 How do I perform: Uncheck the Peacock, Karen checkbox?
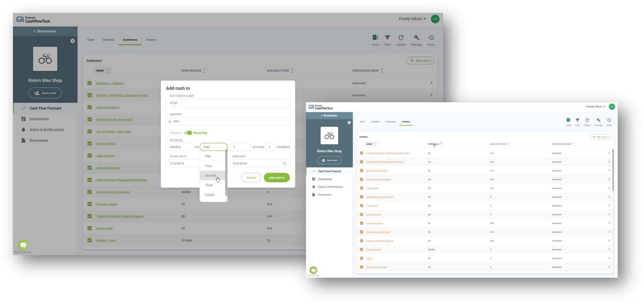click(x=90, y=204)
